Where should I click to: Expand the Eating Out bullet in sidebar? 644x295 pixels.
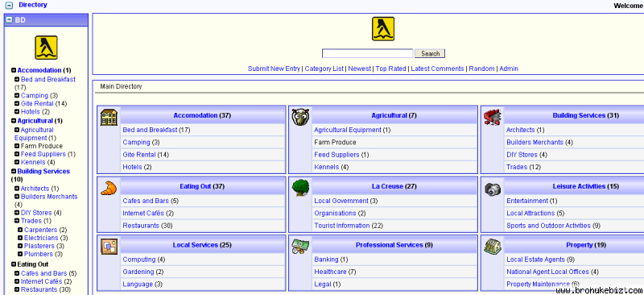point(14,264)
